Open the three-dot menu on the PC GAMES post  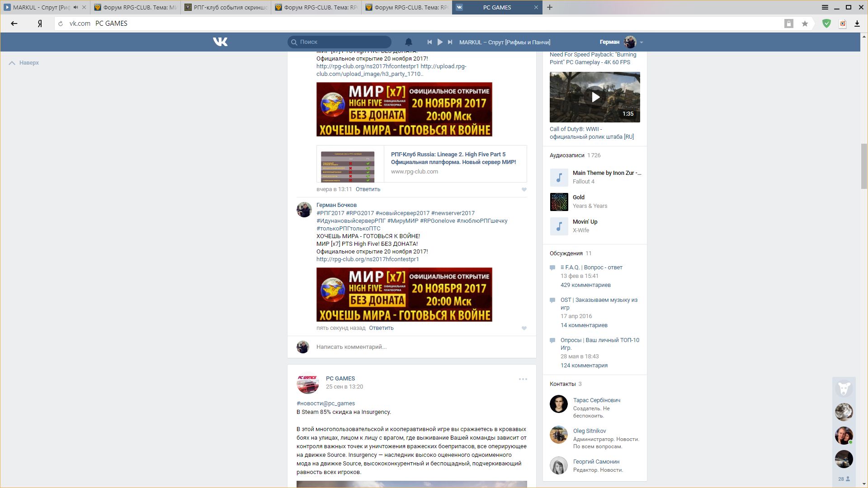tap(523, 379)
